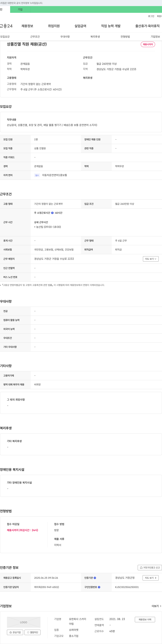
Task: Click the help icon next to 구인인증번호
Action: click(x=99, y=587)
